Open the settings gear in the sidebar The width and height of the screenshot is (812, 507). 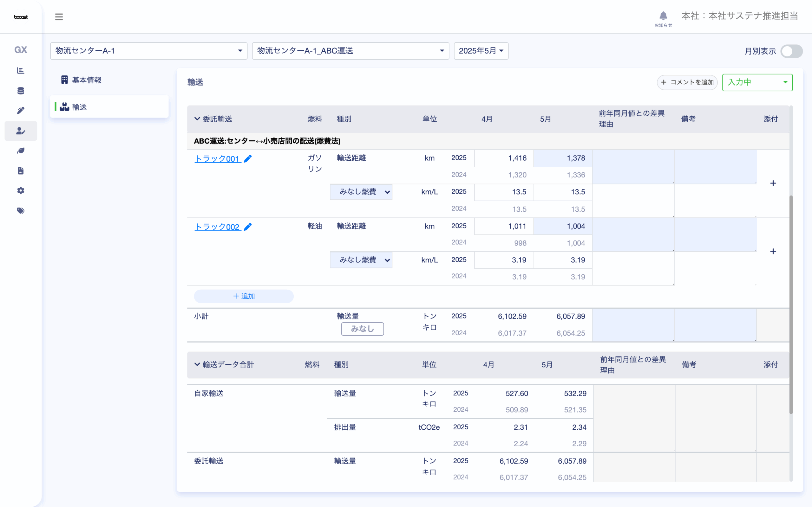pyautogui.click(x=21, y=190)
